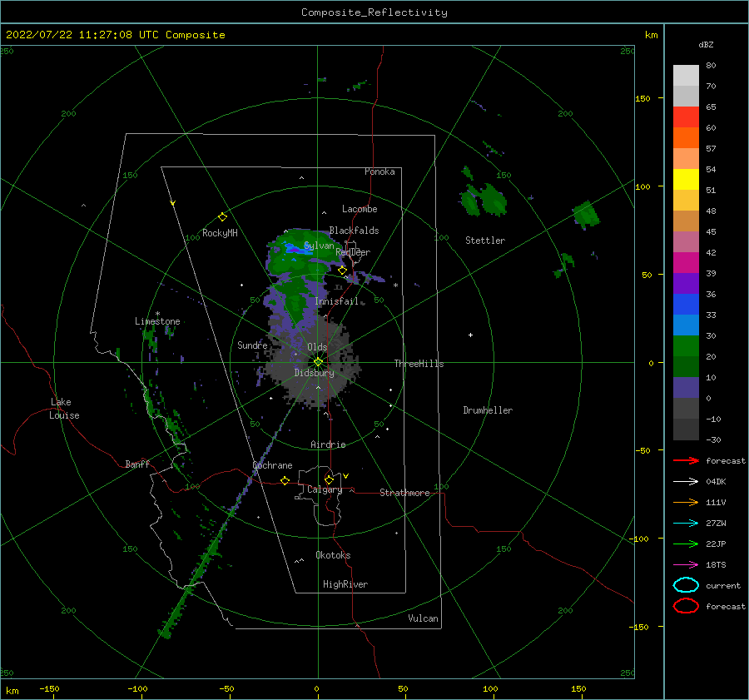The width and height of the screenshot is (749, 700).
Task: Click the Vulcan city label
Action: coord(424,618)
